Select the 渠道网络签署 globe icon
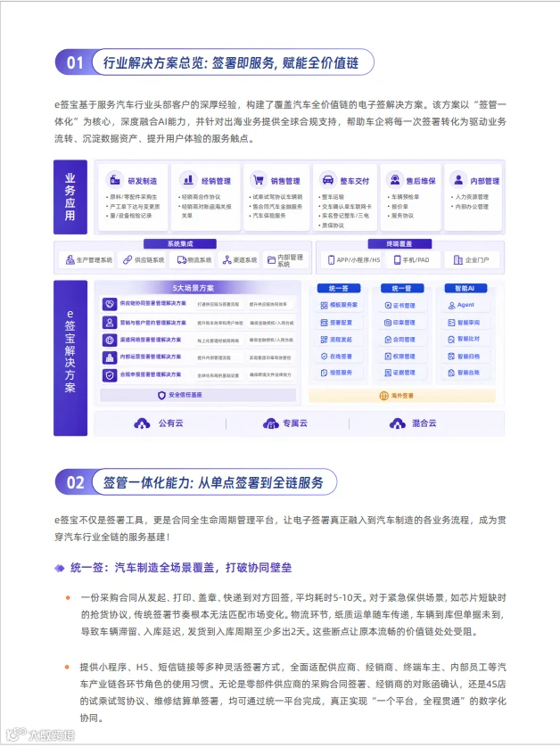The width and height of the screenshot is (560, 747). pyautogui.click(x=110, y=341)
